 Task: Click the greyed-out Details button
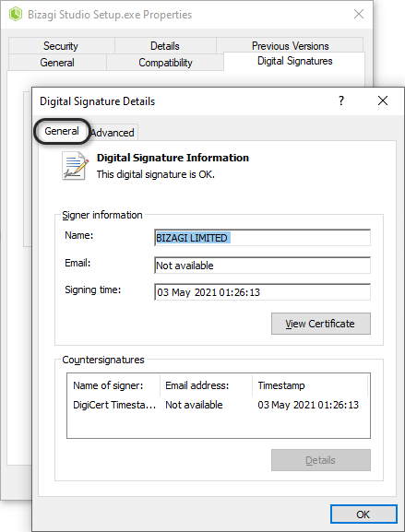tap(321, 460)
